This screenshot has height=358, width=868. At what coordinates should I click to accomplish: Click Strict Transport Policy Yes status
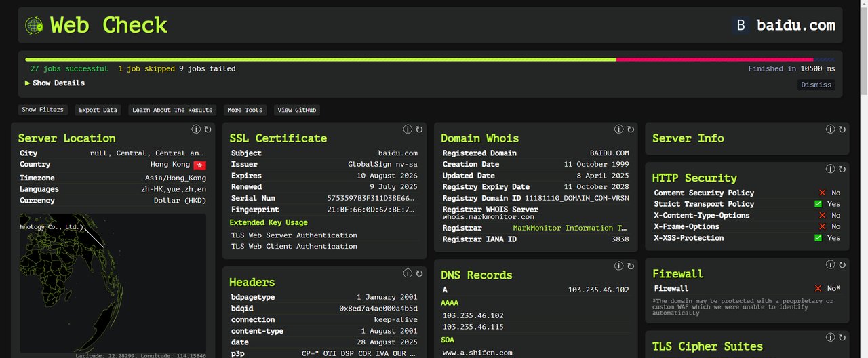[x=827, y=204]
